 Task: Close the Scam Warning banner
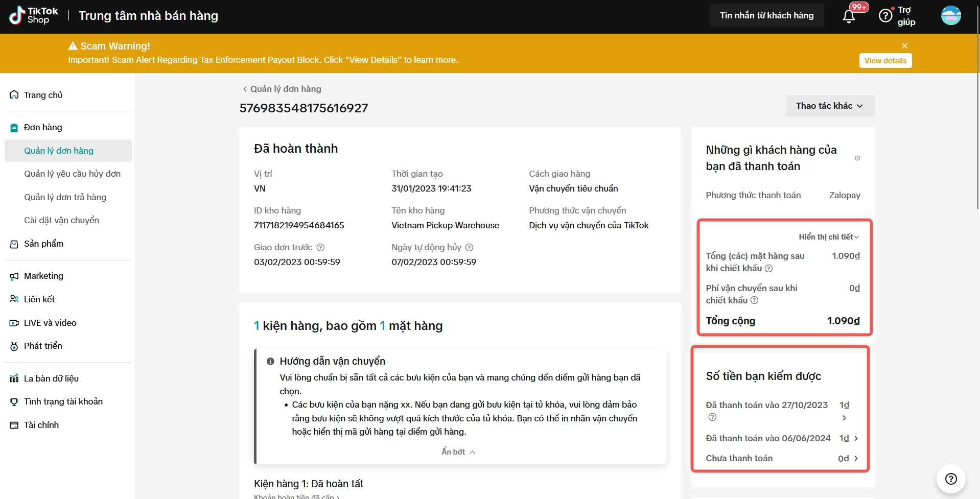pyautogui.click(x=904, y=46)
